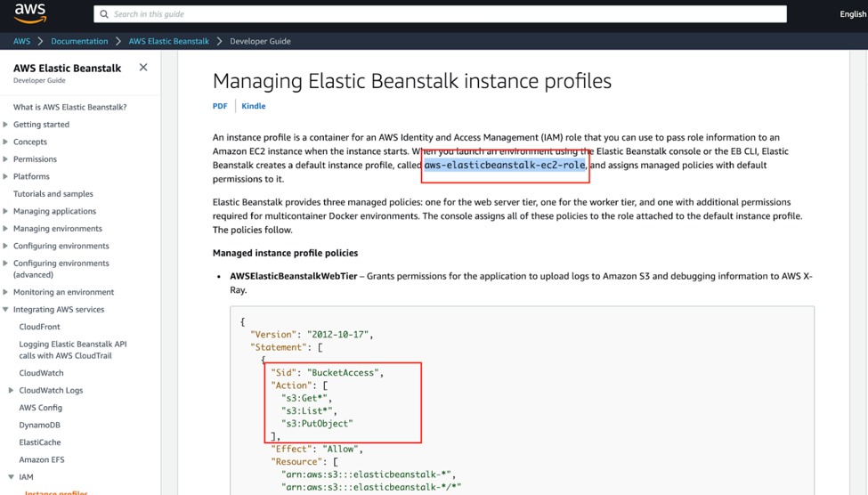Open the IAM page
Image resolution: width=868 pixels, height=495 pixels.
[x=26, y=476]
